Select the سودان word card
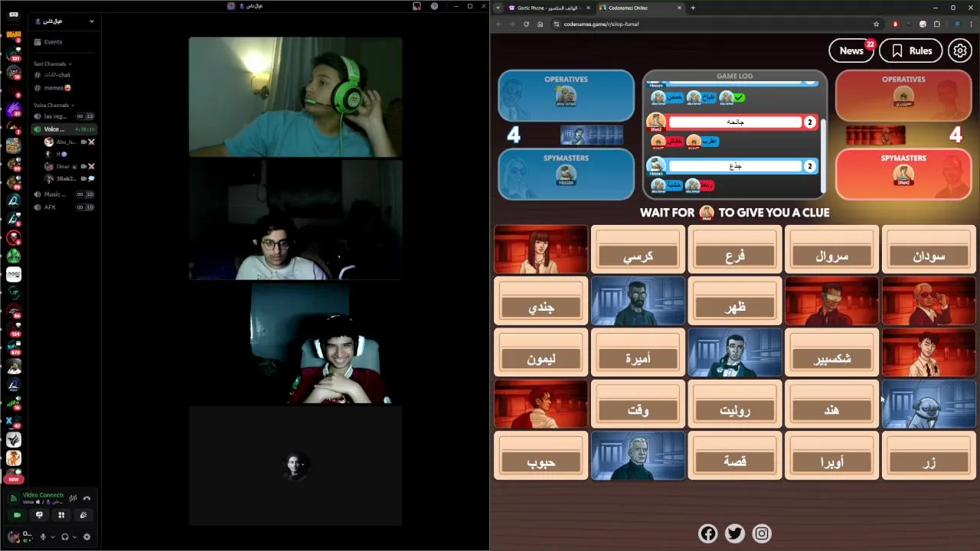The height and width of the screenshot is (551, 980). click(x=929, y=249)
